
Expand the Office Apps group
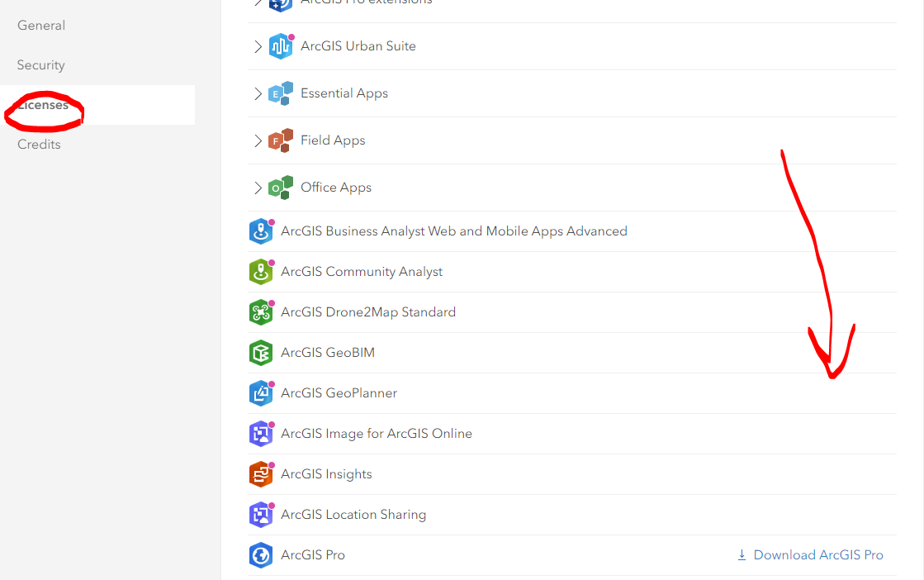(258, 188)
